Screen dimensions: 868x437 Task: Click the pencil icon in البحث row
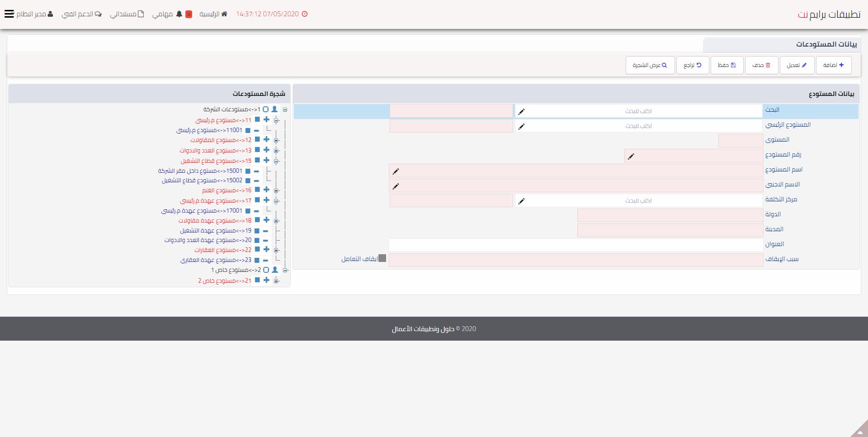tap(521, 111)
